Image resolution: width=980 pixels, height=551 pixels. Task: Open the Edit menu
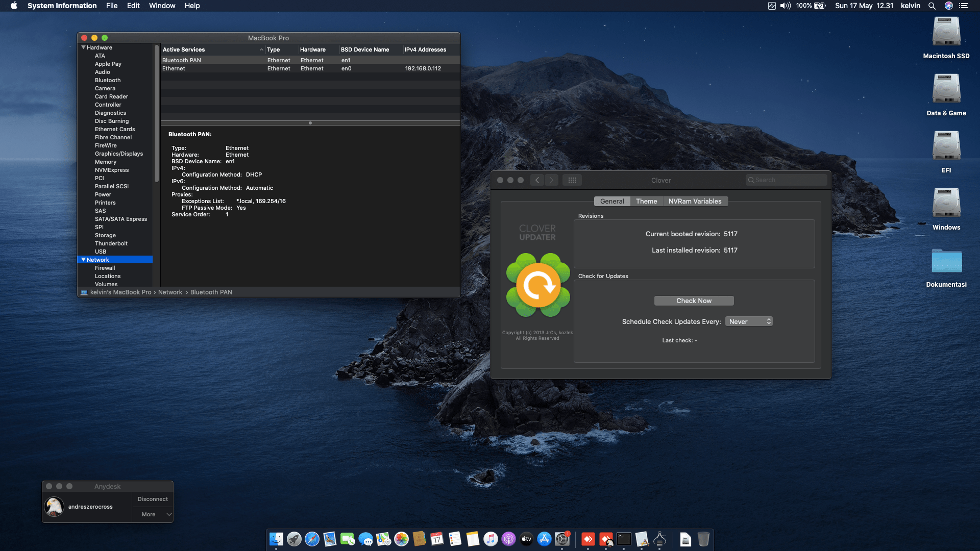point(133,6)
